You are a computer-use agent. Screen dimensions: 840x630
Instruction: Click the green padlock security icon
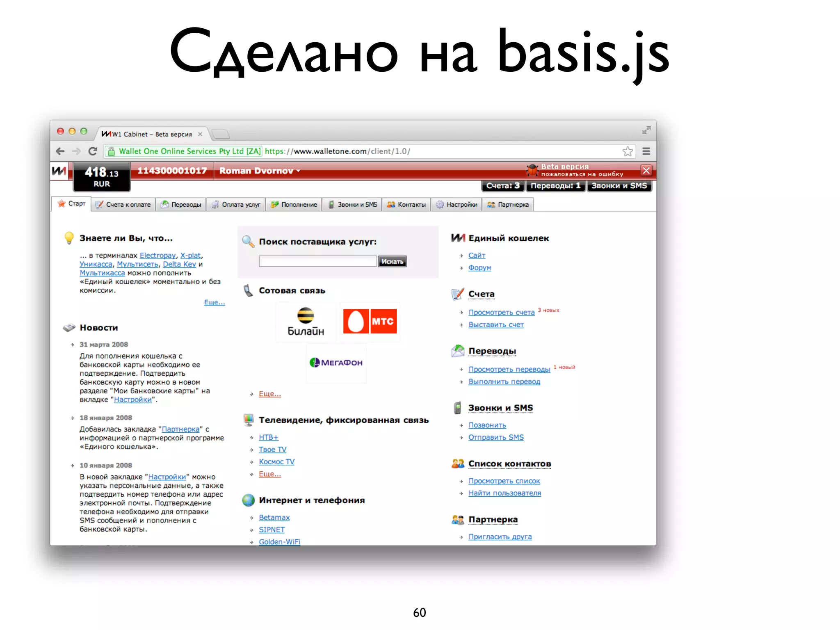point(111,151)
